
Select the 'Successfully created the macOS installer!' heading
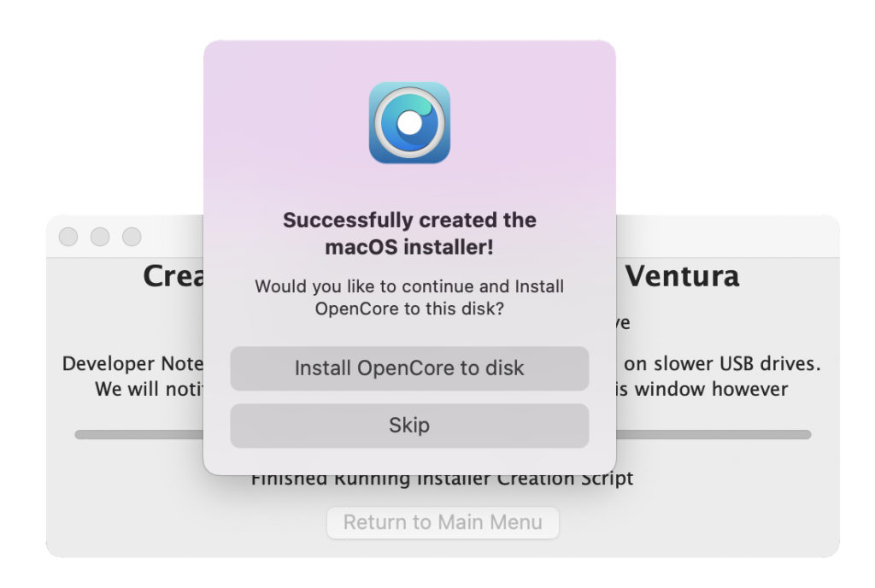[409, 233]
